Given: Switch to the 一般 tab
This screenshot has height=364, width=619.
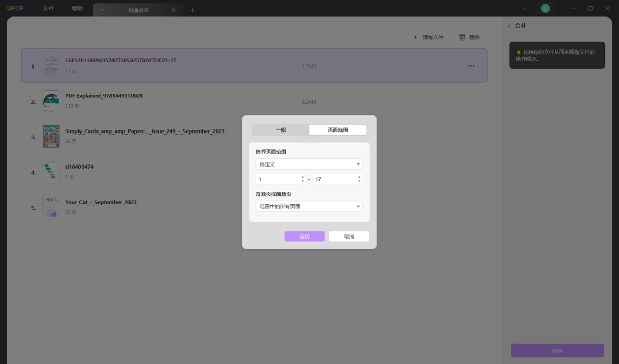Looking at the screenshot, I should (281, 130).
